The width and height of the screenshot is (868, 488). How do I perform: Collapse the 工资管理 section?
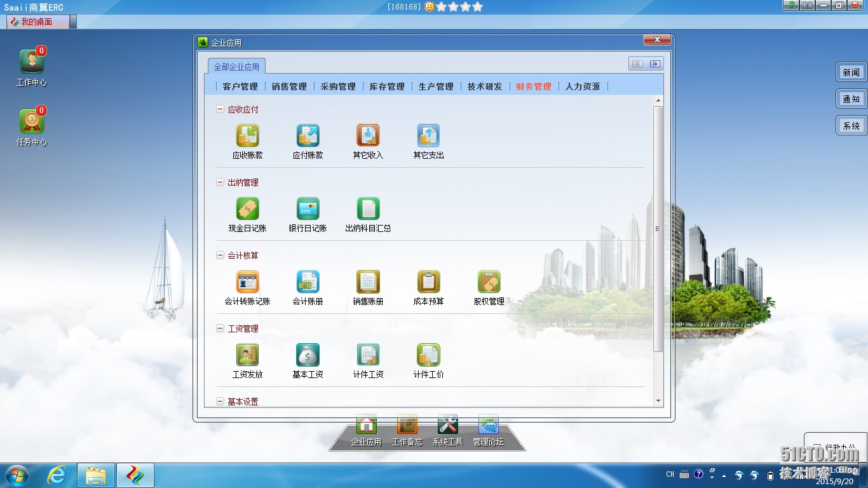pyautogui.click(x=220, y=329)
